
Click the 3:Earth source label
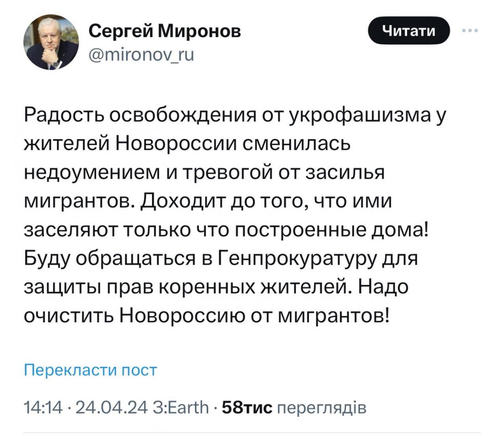[x=181, y=407]
